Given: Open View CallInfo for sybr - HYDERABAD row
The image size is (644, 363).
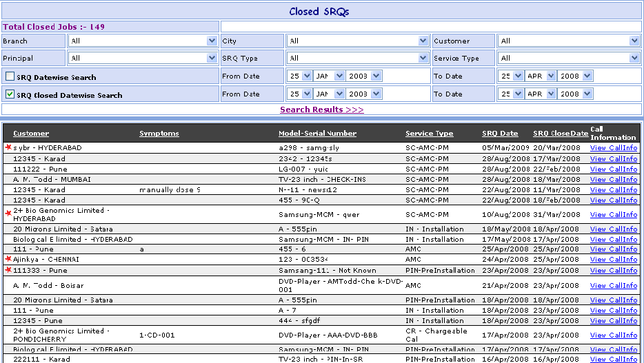Looking at the screenshot, I should (613, 148).
